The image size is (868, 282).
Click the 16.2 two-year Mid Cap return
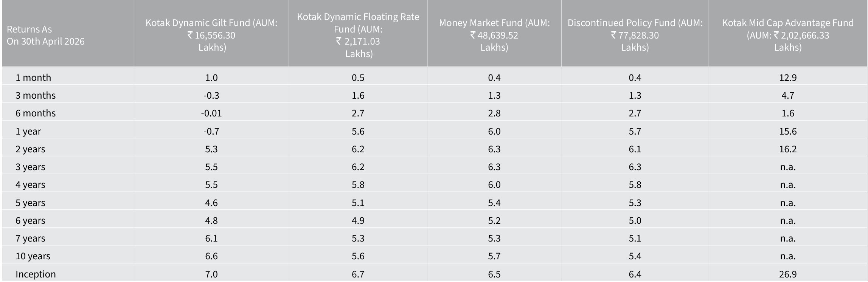(788, 149)
